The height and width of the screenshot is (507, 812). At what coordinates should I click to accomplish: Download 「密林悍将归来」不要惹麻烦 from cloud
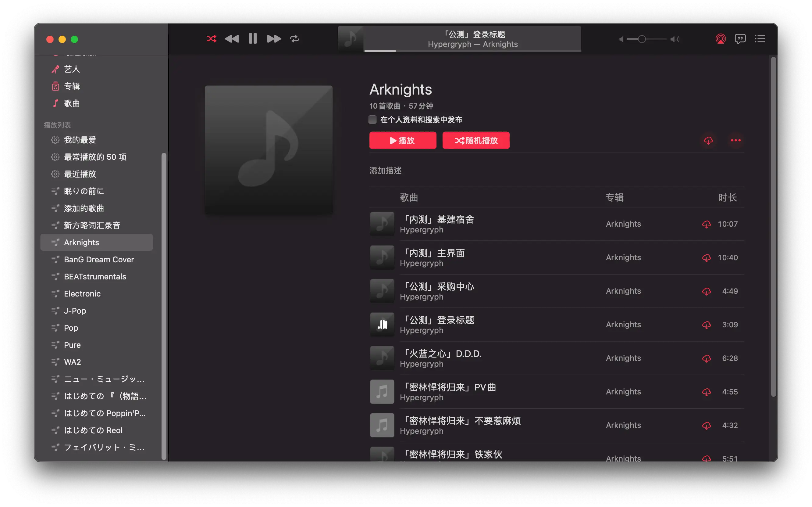706,425
